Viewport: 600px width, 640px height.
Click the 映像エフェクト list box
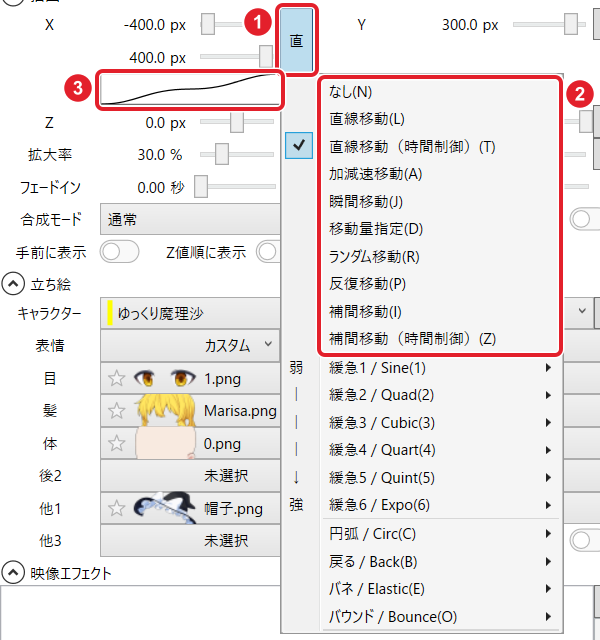pos(140,612)
